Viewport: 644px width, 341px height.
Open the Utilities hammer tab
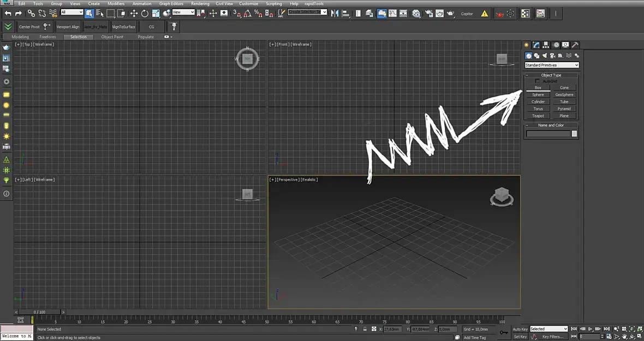pos(575,45)
